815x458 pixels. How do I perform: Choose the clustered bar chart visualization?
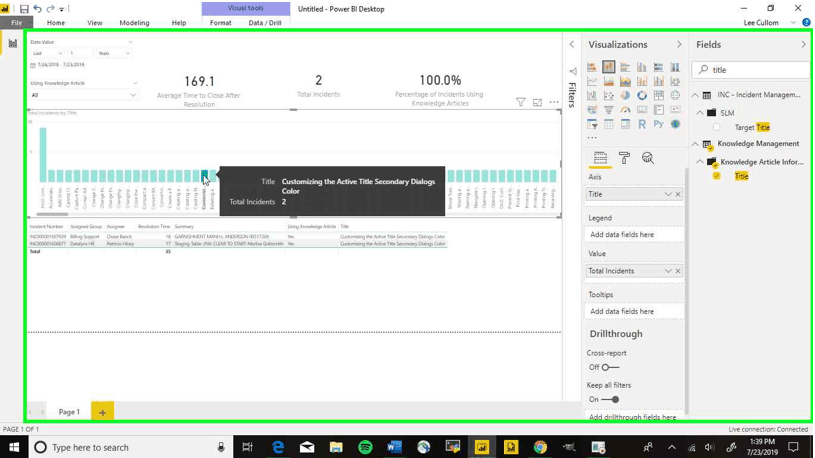(x=625, y=67)
